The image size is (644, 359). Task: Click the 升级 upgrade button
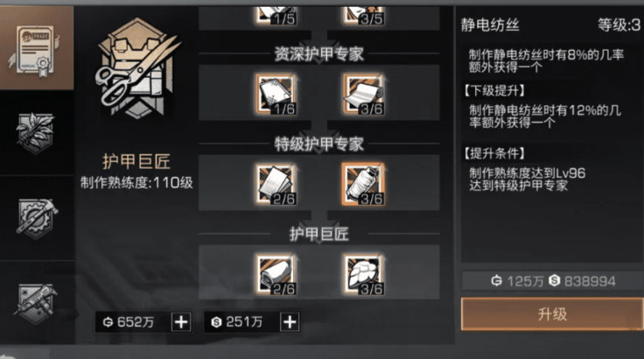click(552, 313)
